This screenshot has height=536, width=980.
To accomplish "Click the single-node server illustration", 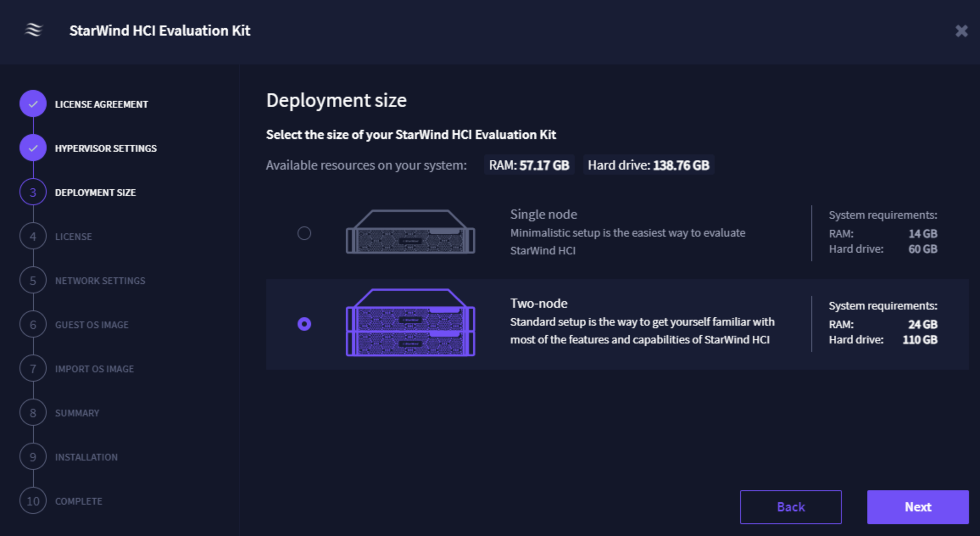I will (410, 232).
